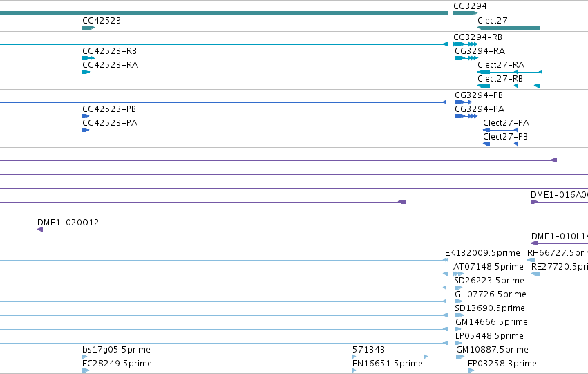
Task: Select transcript Clect27-RA label
Action: coord(501,64)
